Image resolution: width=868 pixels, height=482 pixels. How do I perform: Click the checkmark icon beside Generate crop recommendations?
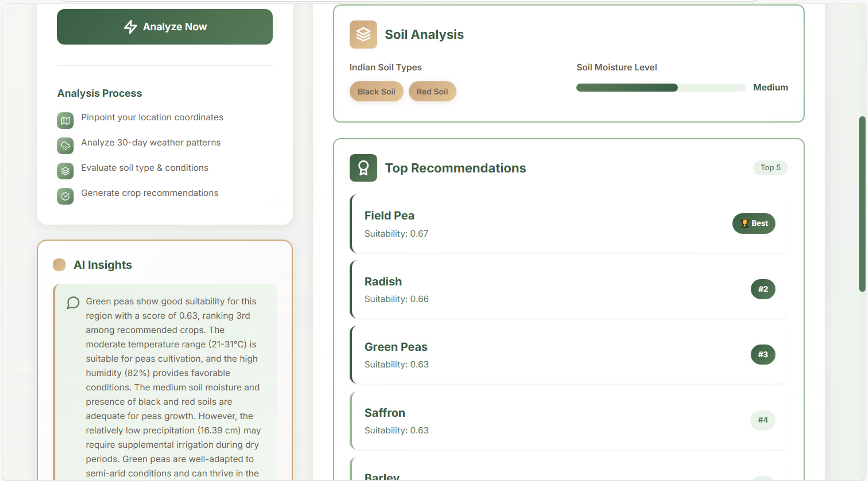[65, 196]
